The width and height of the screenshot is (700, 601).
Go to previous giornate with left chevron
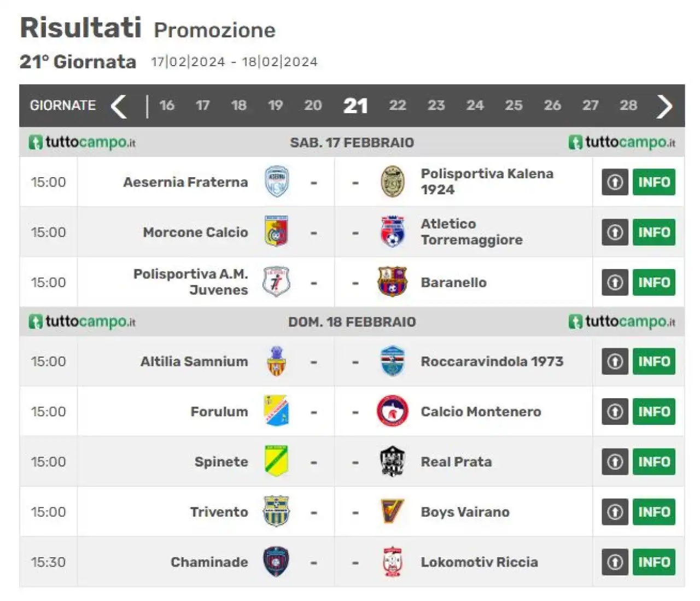(119, 106)
